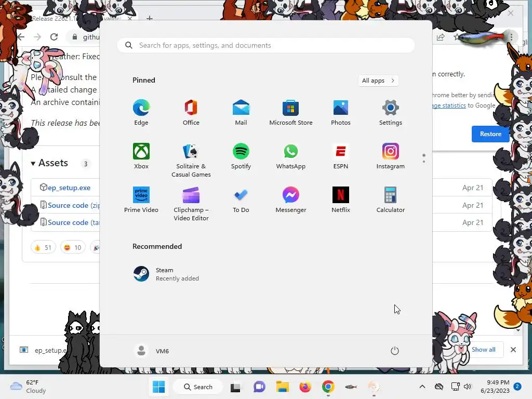
Task: Show hidden system tray icons
Action: [422, 387]
